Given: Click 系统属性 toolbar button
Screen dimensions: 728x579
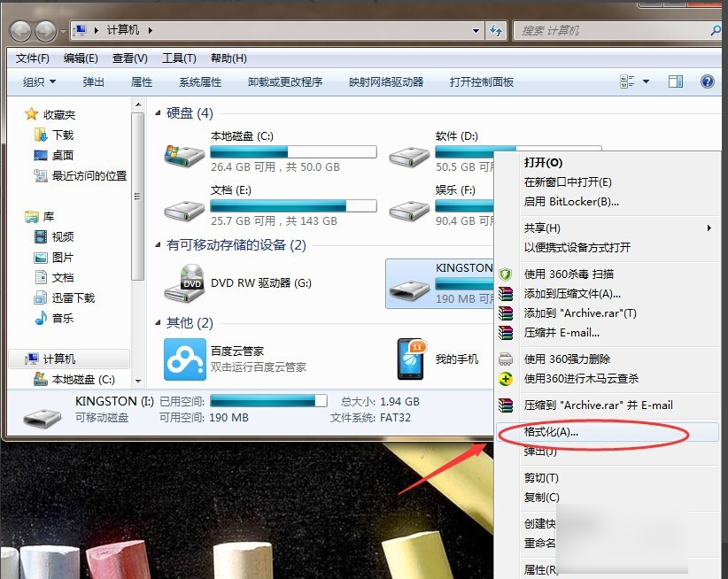Looking at the screenshot, I should point(200,82).
